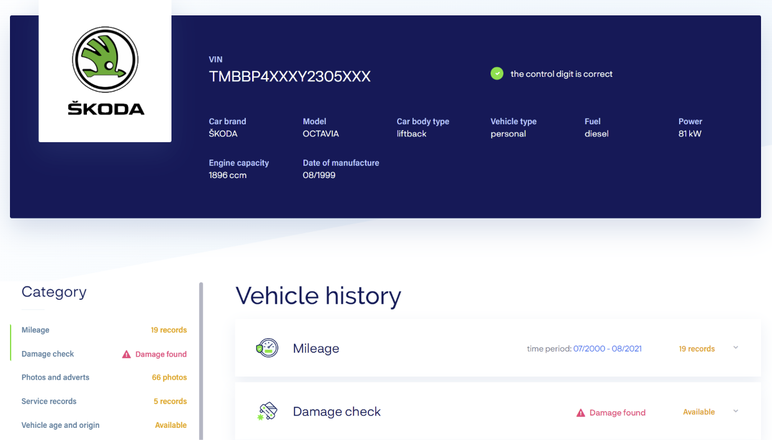Click the Damage check card title

(337, 411)
